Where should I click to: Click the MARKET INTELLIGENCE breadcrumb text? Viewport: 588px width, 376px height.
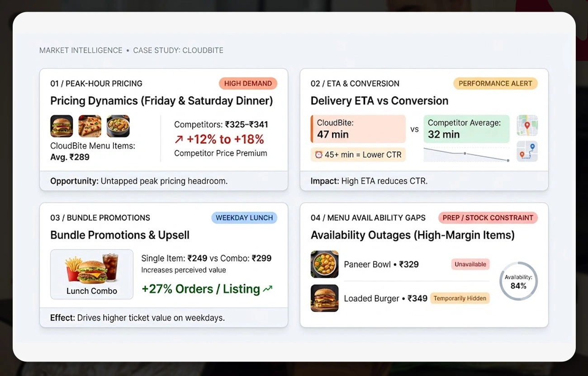pyautogui.click(x=81, y=50)
